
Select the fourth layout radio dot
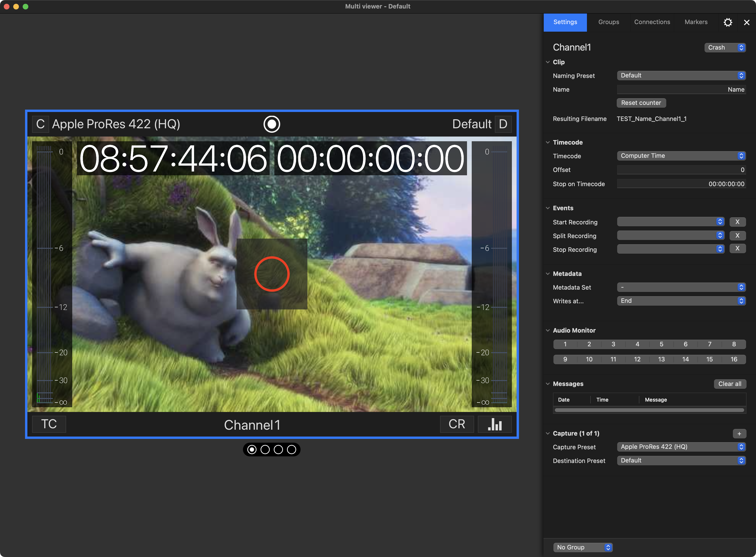[292, 450]
